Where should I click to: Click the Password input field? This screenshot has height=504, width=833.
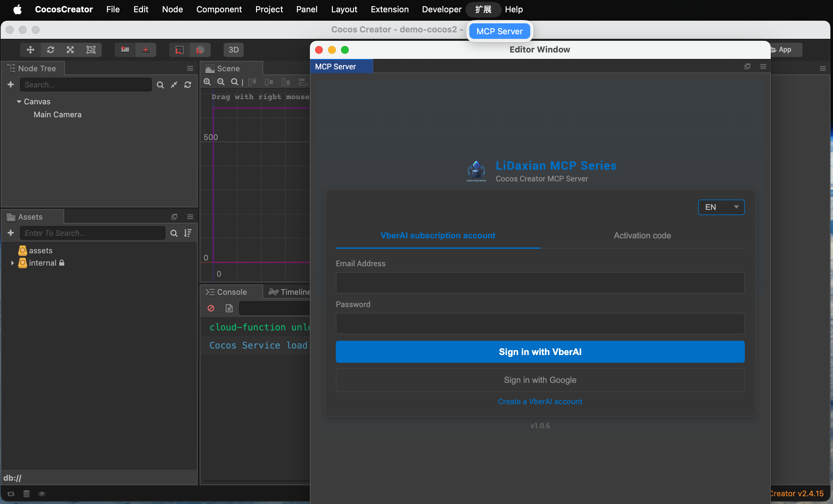(540, 324)
